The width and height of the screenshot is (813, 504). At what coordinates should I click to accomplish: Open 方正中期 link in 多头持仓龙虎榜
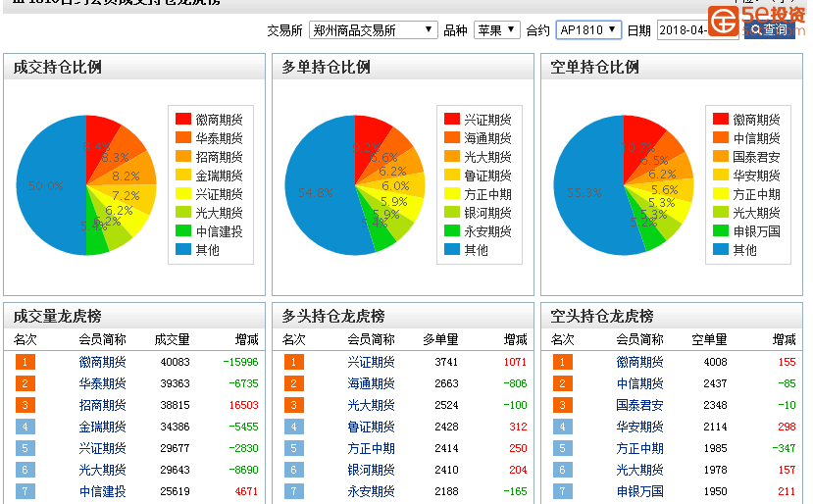pyautogui.click(x=371, y=448)
